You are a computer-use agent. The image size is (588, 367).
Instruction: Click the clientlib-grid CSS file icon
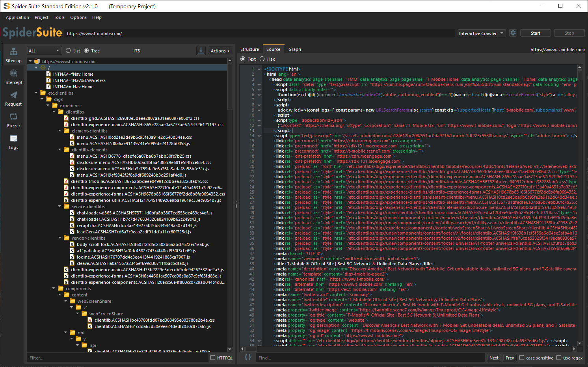(x=66, y=118)
